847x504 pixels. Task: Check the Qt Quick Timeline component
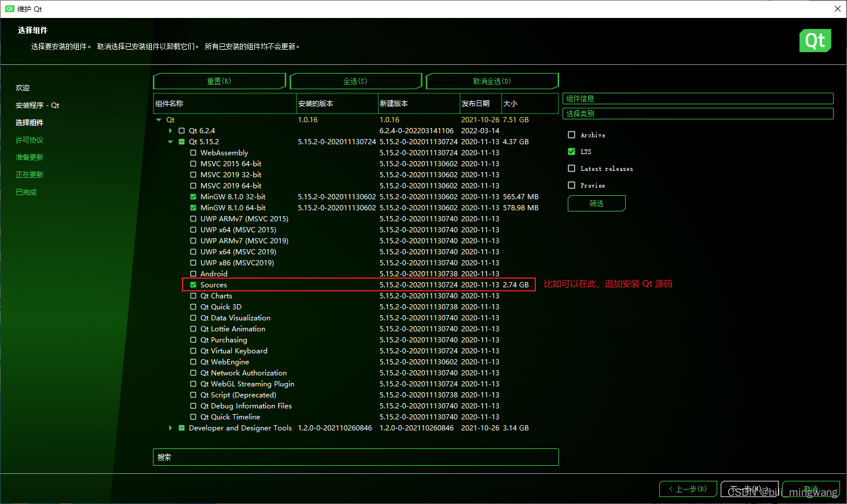tap(194, 417)
